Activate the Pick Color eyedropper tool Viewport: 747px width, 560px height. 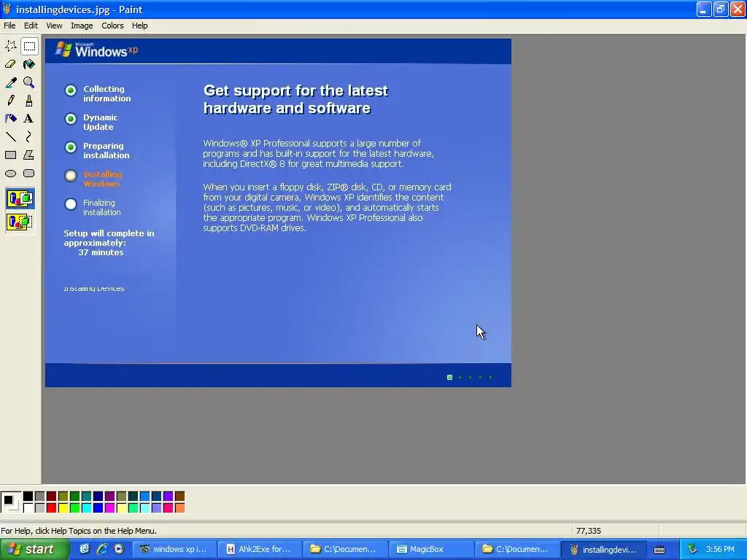pos(10,82)
